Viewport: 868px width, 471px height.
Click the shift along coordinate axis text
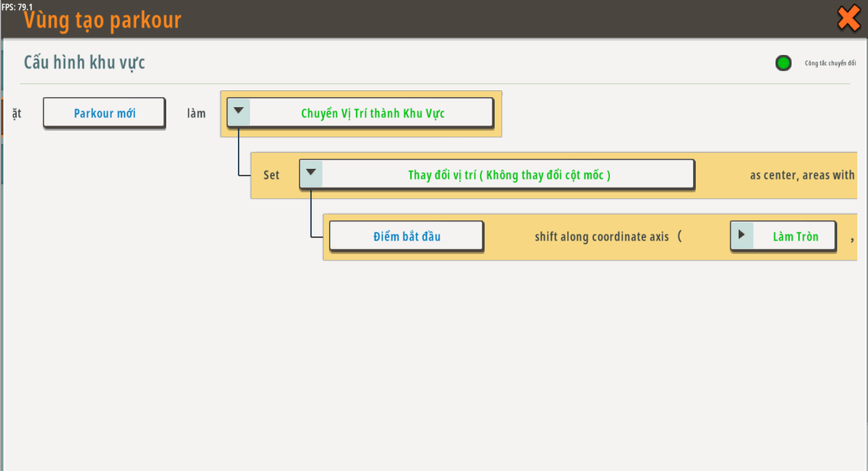click(x=602, y=236)
